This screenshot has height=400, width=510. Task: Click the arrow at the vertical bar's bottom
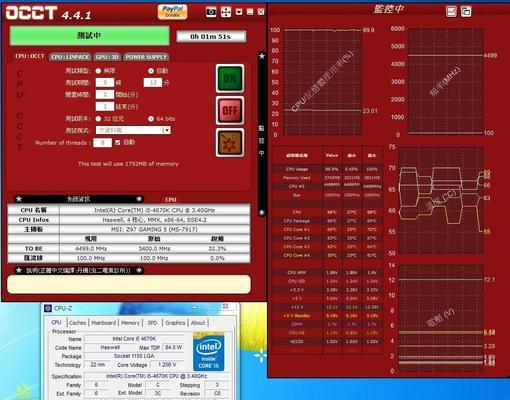[x=262, y=212]
